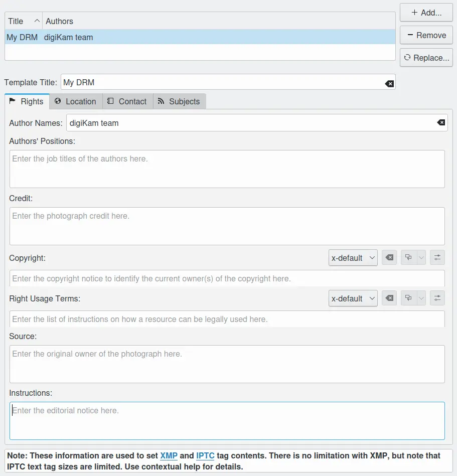
Task: Switch to the Location tab
Action: pyautogui.click(x=75, y=101)
